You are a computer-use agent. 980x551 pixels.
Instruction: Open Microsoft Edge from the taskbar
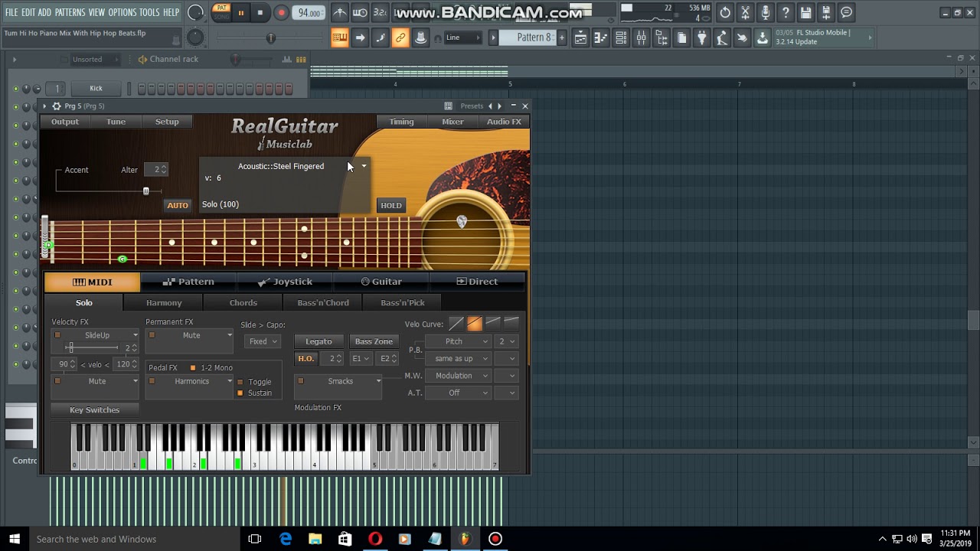pyautogui.click(x=286, y=539)
